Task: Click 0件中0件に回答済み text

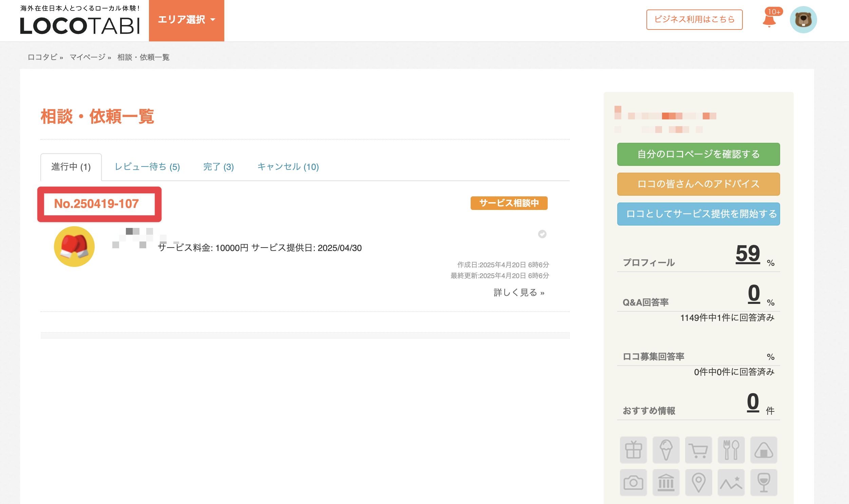Action: (734, 372)
